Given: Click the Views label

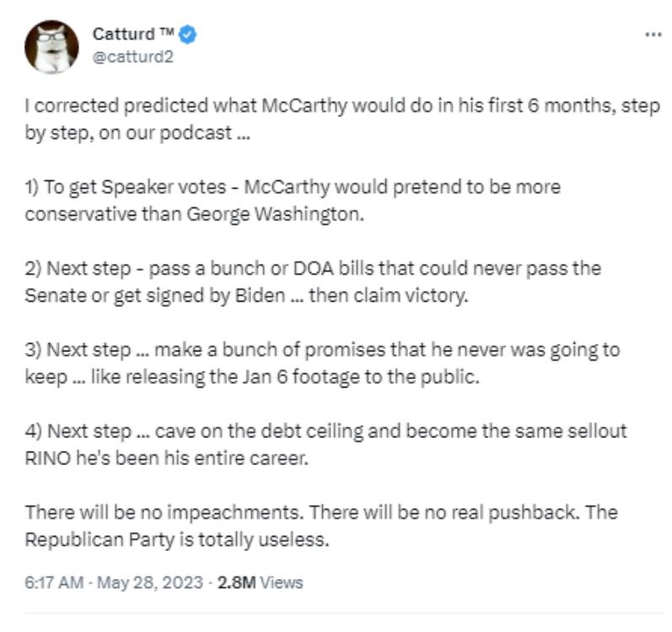Looking at the screenshot, I should 282,582.
